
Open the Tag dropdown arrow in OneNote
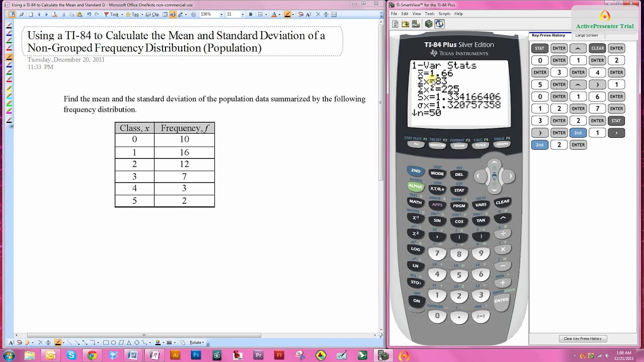(x=142, y=15)
